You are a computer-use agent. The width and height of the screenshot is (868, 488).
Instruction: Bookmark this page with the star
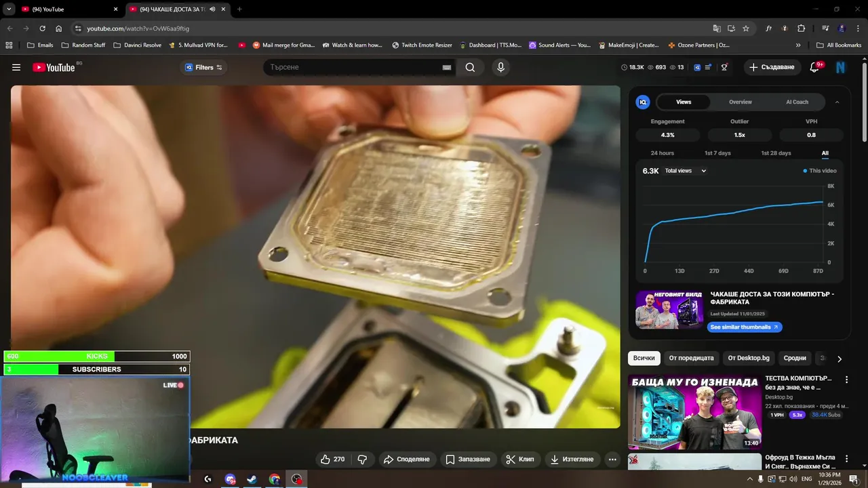click(x=746, y=28)
